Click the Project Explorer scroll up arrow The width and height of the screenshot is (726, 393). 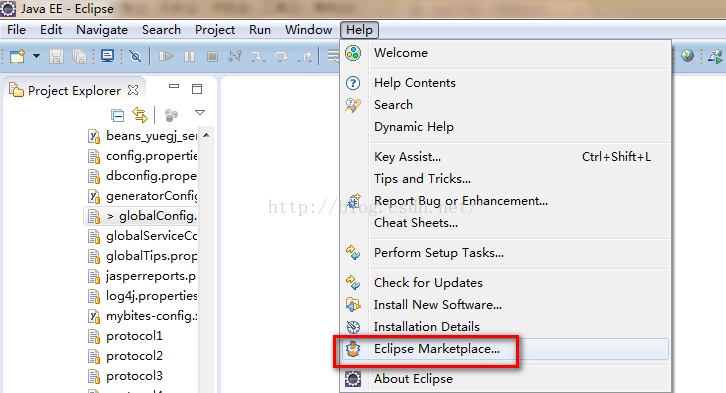[207, 135]
